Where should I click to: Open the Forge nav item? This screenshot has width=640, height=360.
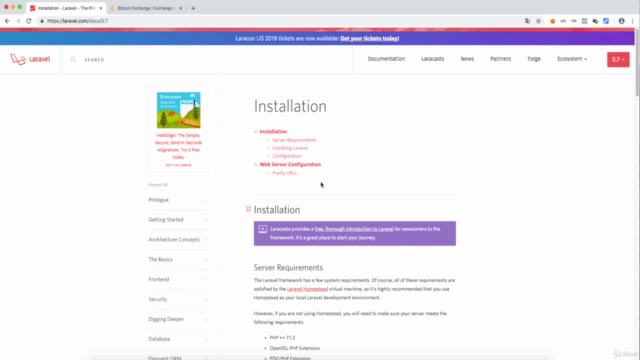coord(534,59)
